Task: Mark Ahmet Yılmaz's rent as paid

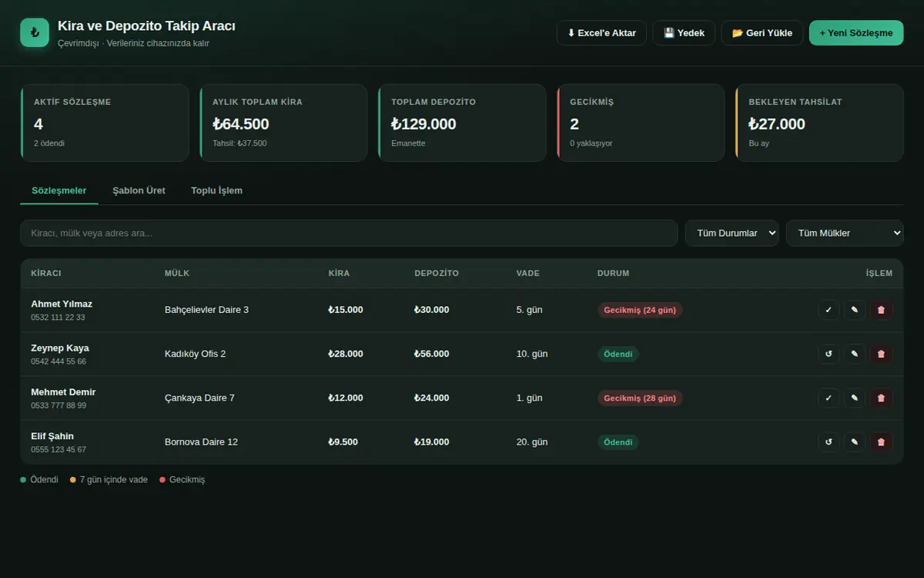Action: click(829, 310)
